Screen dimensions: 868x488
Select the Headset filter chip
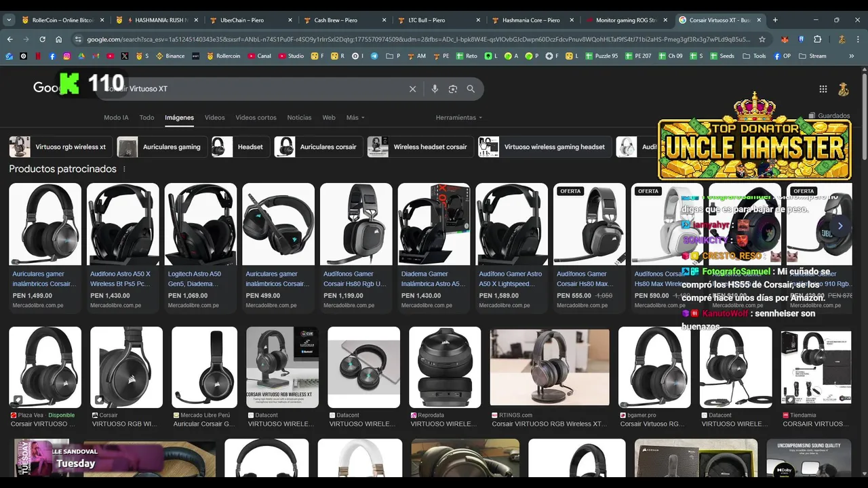click(239, 146)
